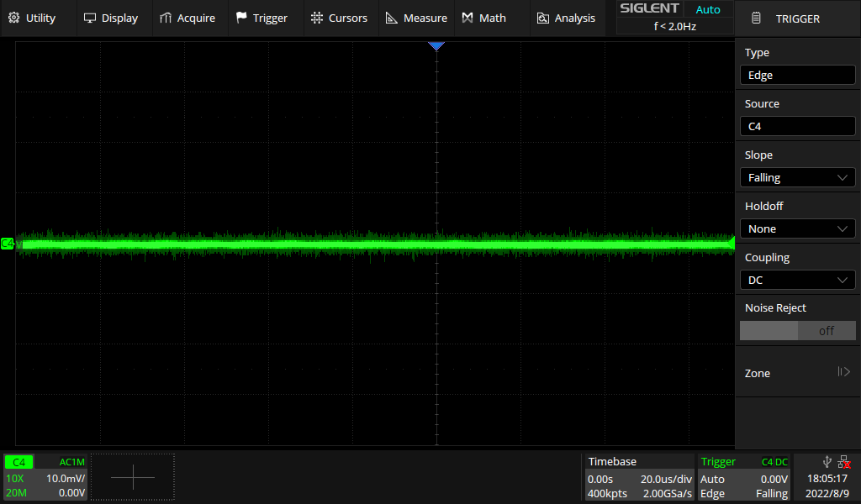This screenshot has width=861, height=504.
Task: Click the f < 2.0Hz frequency readout
Action: click(675, 26)
